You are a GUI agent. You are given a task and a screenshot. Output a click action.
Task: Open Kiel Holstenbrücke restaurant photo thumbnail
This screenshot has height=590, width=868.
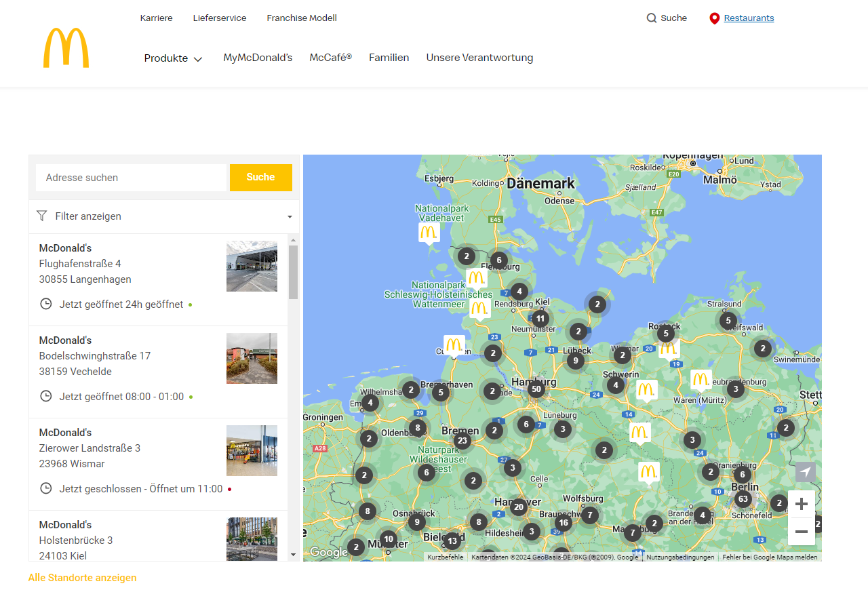252,539
